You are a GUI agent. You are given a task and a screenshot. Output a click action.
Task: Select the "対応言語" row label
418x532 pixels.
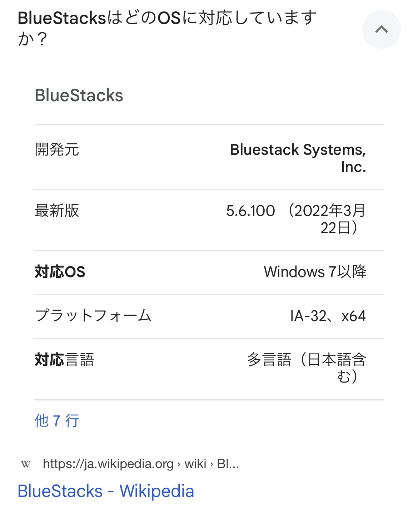(x=64, y=360)
